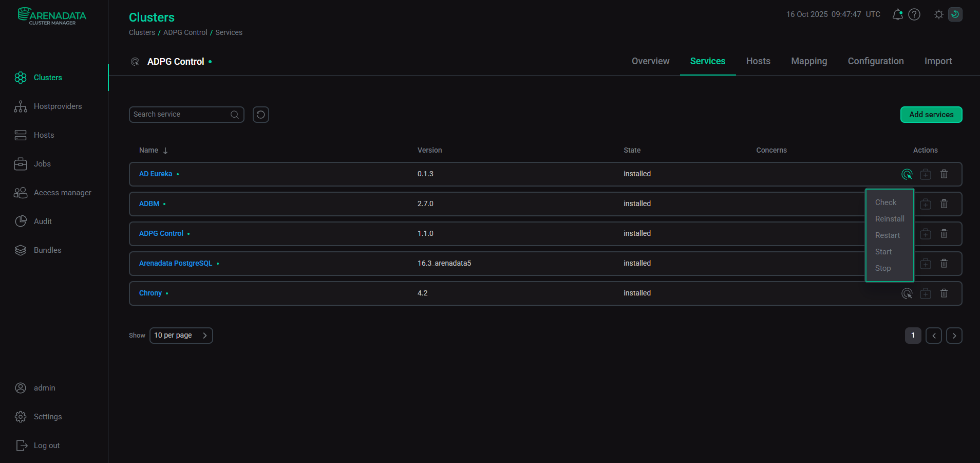The image size is (980, 463).
Task: Open the '10 per page' selector
Action: coord(181,335)
